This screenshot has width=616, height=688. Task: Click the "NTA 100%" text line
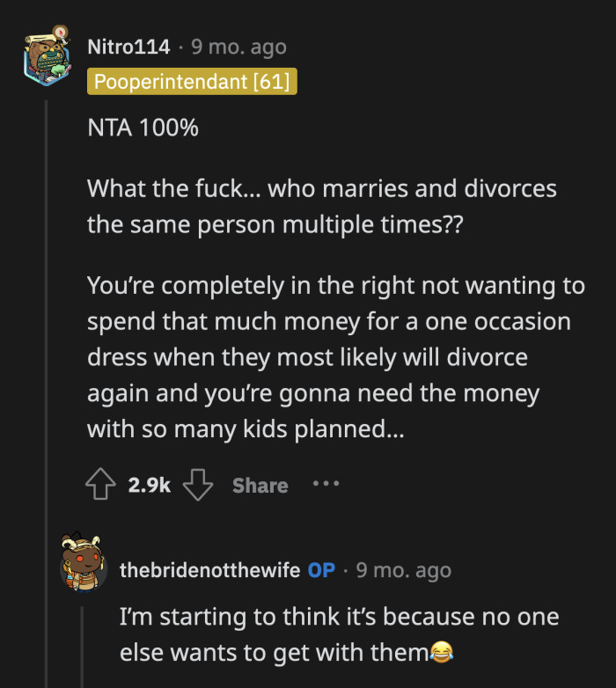pyautogui.click(x=143, y=128)
